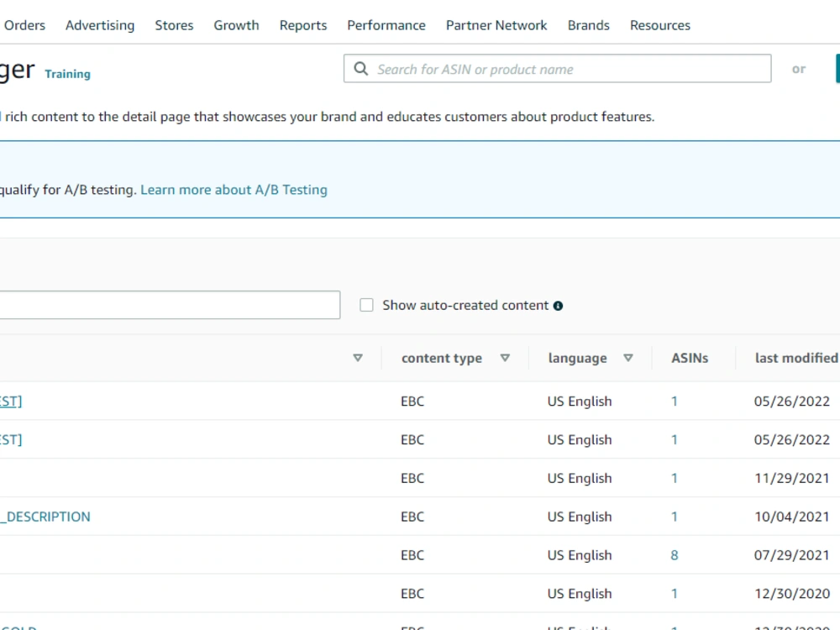Select the 11/29/2021 date cell

coord(792,478)
